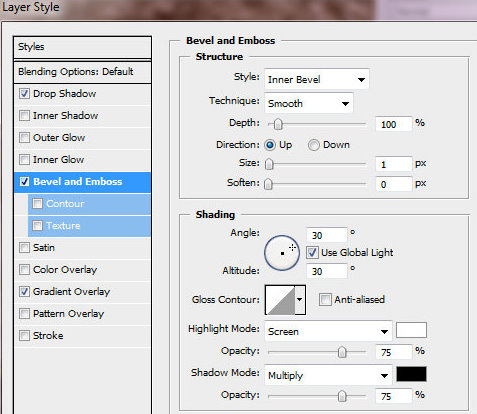Enable the Anti-aliased checkbox

[x=325, y=300]
